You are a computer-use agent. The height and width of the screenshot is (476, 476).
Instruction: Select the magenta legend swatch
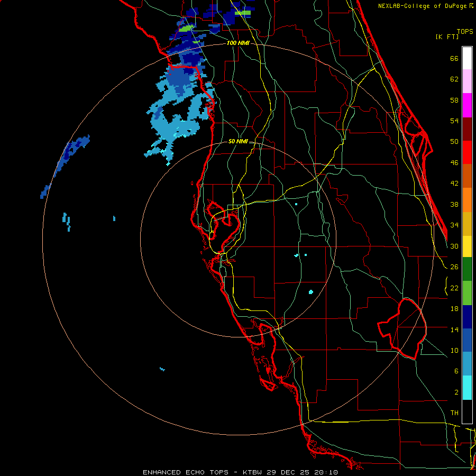(467, 105)
